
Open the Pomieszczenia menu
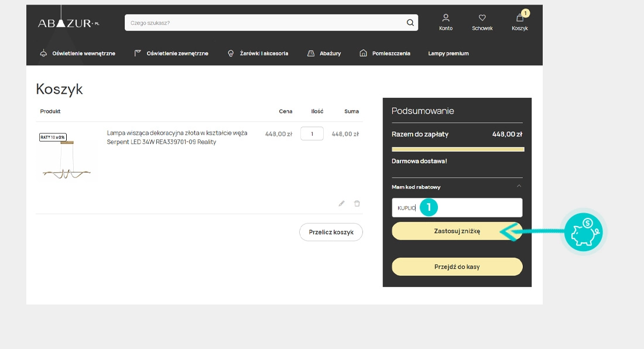(x=385, y=53)
